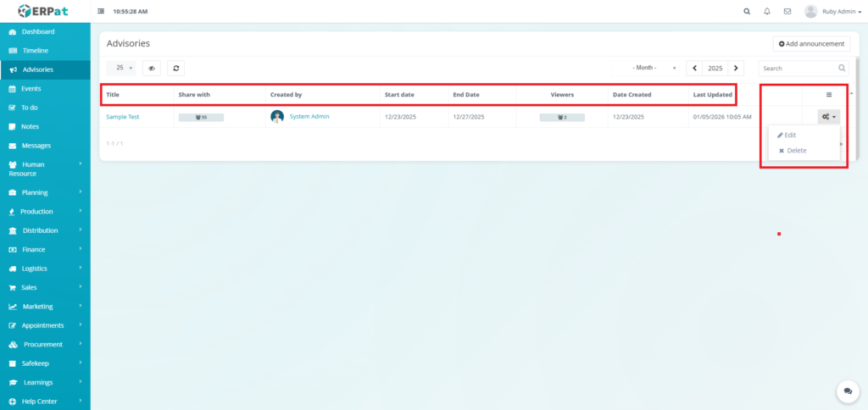868x410 pixels.
Task: Open the mail envelope icon
Action: [x=787, y=12]
